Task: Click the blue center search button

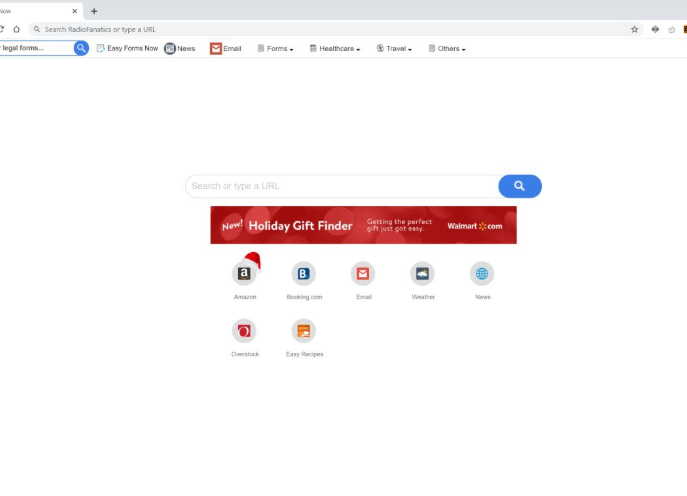Action: pyautogui.click(x=519, y=186)
